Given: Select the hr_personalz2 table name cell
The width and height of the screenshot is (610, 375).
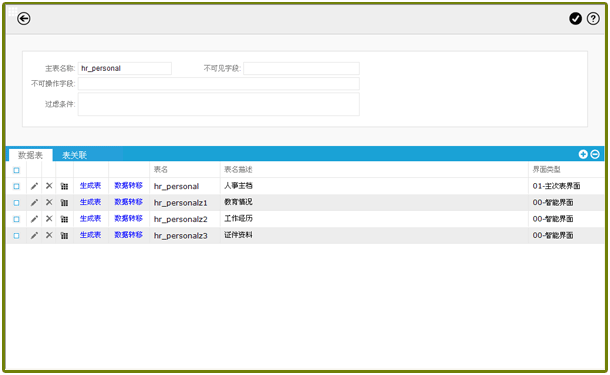Looking at the screenshot, I should pos(185,219).
